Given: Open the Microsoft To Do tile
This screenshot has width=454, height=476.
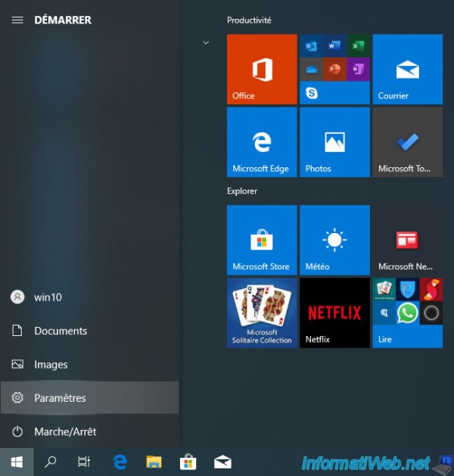Looking at the screenshot, I should tap(408, 142).
